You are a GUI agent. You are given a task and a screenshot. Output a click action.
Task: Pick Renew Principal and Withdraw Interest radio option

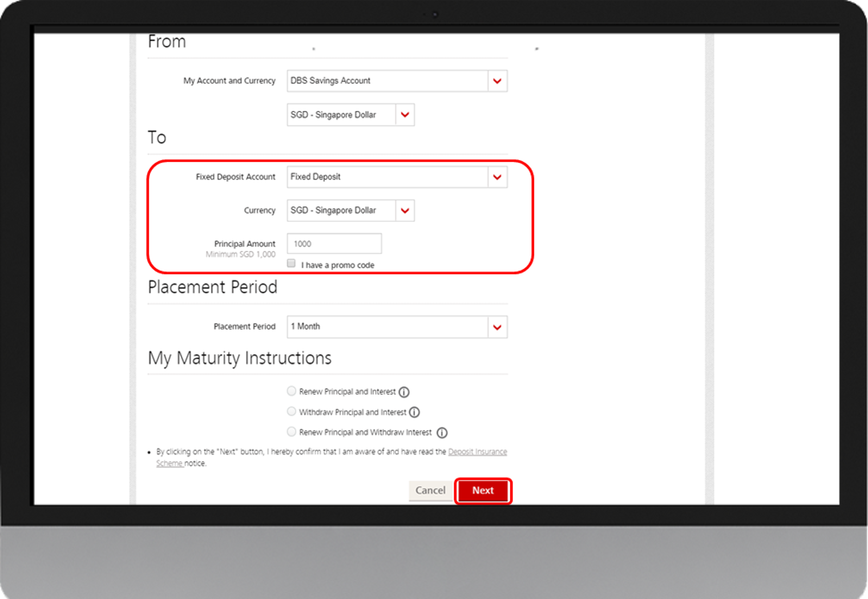pyautogui.click(x=292, y=432)
